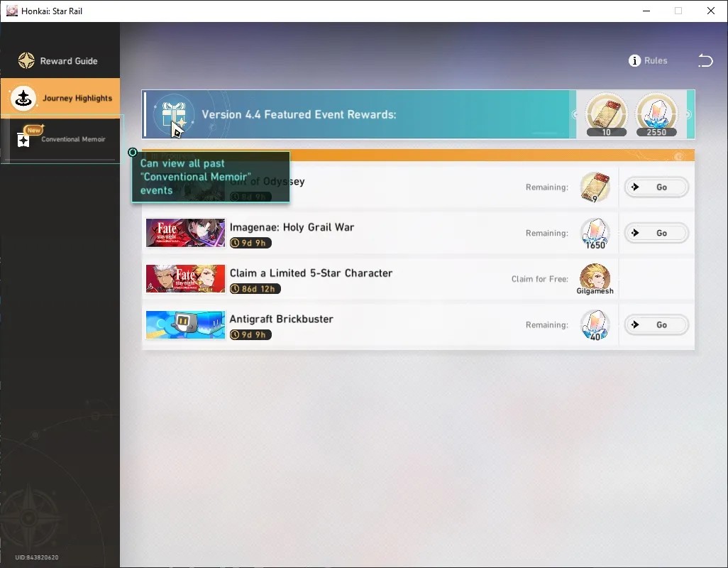
Task: Click the ticket icon with 9 remaining
Action: [595, 187]
